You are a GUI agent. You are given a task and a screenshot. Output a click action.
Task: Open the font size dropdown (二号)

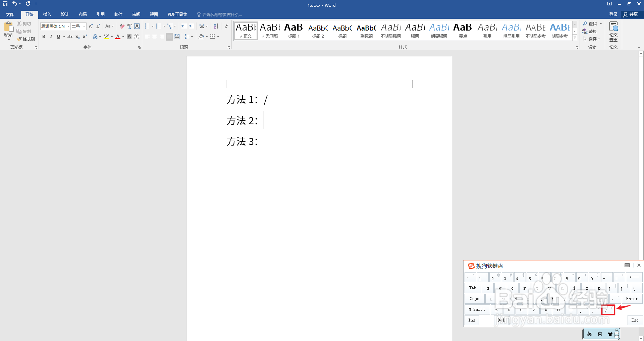coord(84,26)
